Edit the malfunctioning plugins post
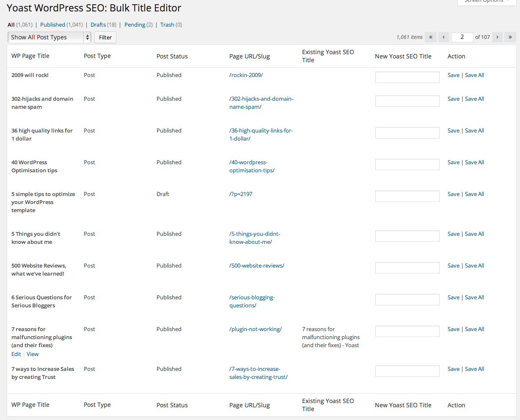 16,354
